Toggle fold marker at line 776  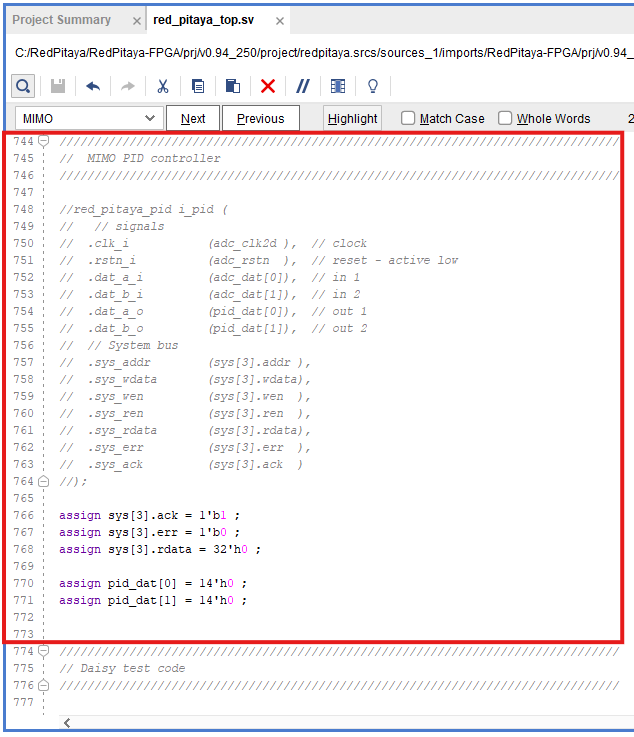(x=43, y=685)
